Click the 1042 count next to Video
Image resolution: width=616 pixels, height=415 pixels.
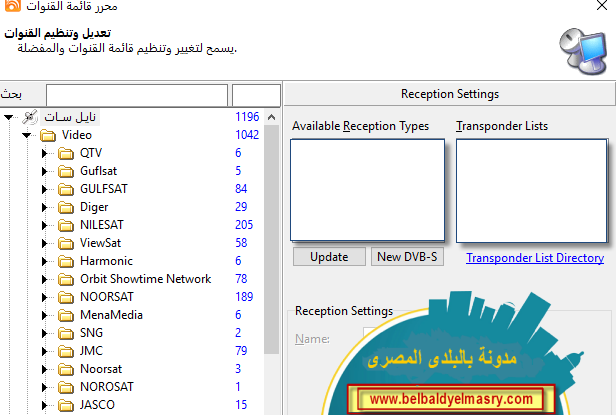click(247, 135)
